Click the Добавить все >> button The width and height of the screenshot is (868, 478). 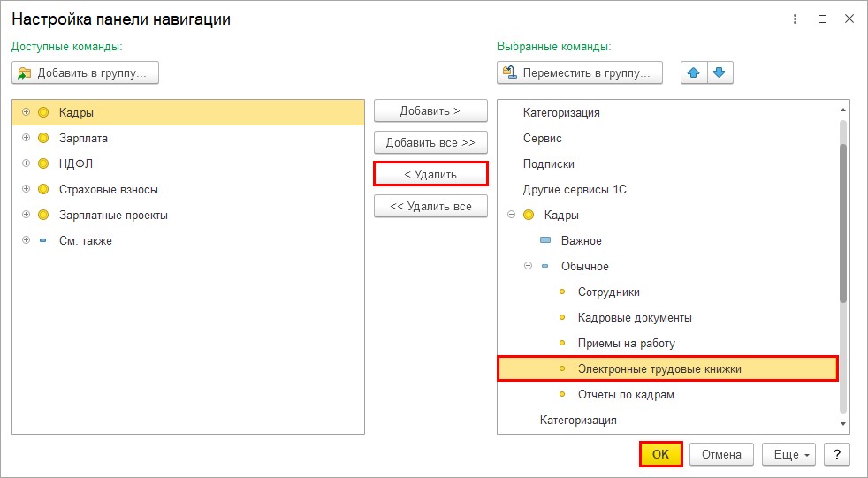430,143
